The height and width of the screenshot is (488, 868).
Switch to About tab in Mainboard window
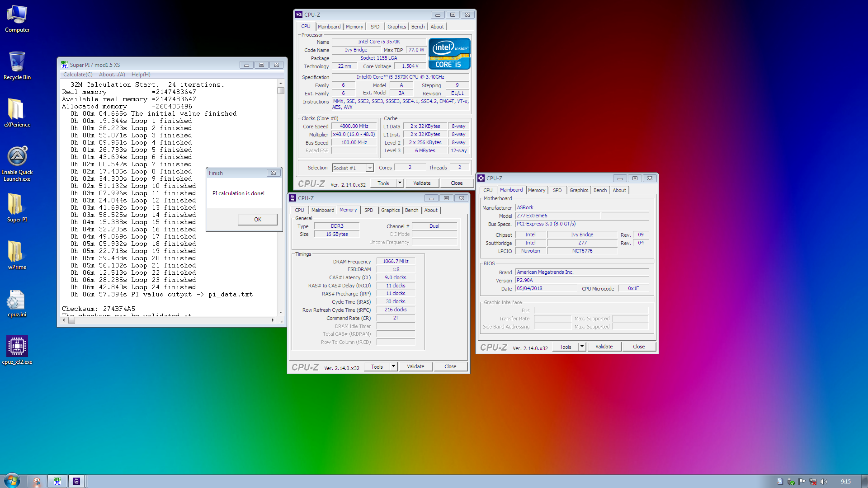click(619, 190)
